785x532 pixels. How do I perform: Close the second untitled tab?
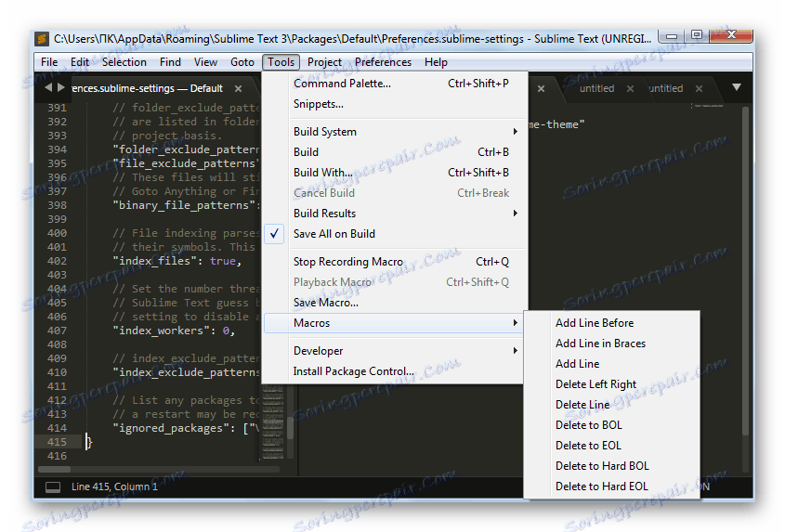click(x=699, y=88)
